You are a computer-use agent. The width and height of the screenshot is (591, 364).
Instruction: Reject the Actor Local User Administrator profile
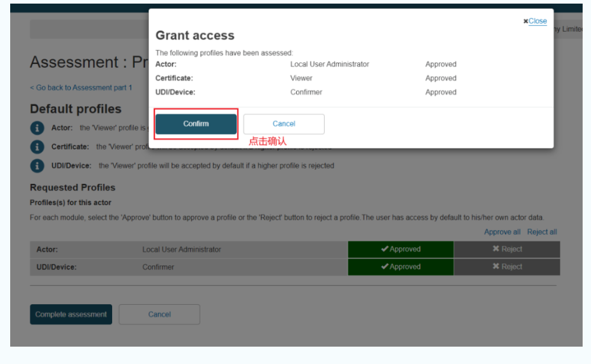point(506,250)
